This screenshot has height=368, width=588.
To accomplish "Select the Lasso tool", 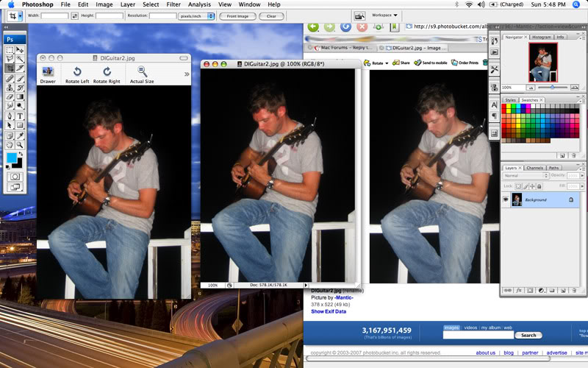I will pos(10,59).
